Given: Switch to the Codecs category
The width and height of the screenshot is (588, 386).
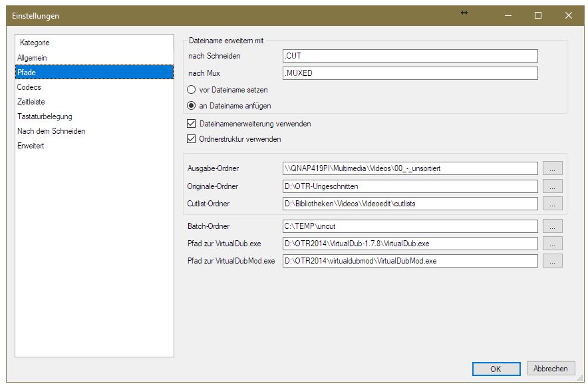Looking at the screenshot, I should point(29,87).
